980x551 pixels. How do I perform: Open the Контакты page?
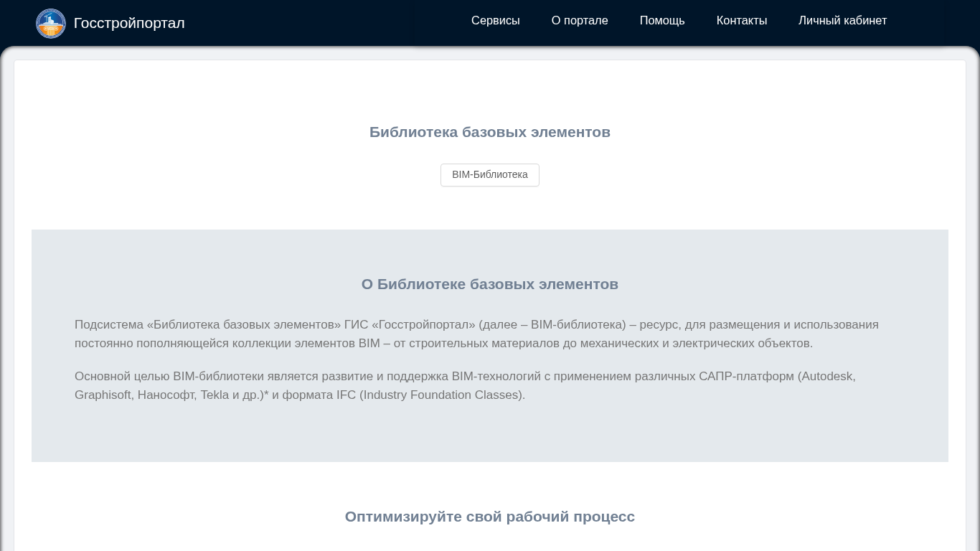[742, 21]
